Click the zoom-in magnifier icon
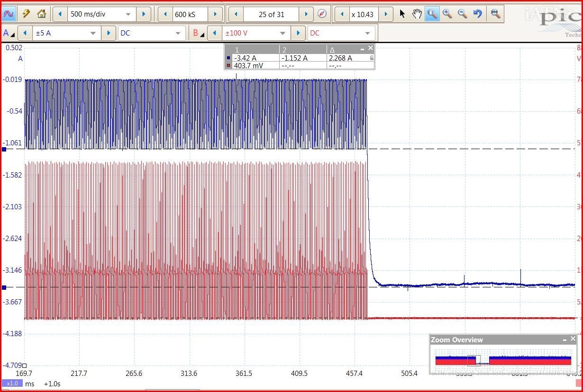The width and height of the screenshot is (583, 392). click(x=447, y=14)
